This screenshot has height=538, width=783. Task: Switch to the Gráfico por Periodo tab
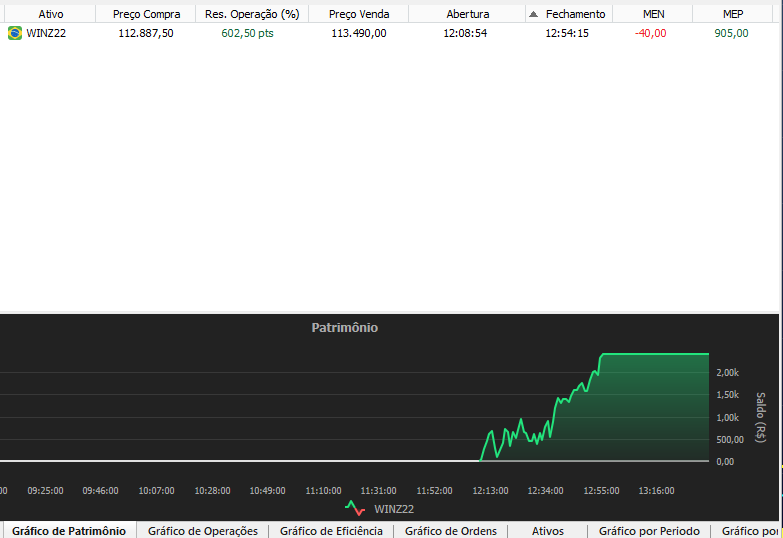pyautogui.click(x=649, y=531)
